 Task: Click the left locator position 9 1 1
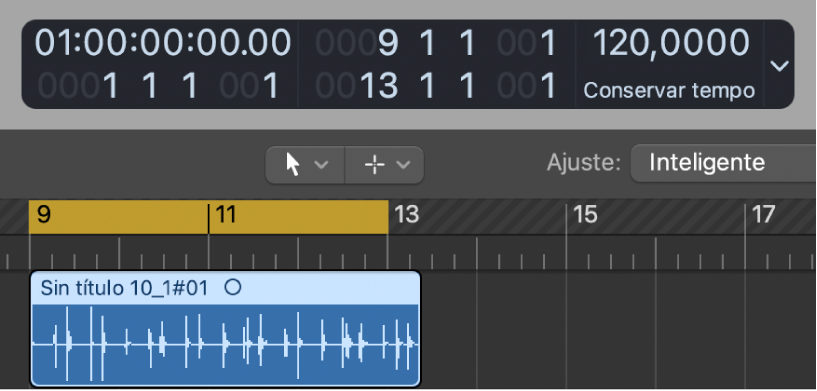point(436,43)
